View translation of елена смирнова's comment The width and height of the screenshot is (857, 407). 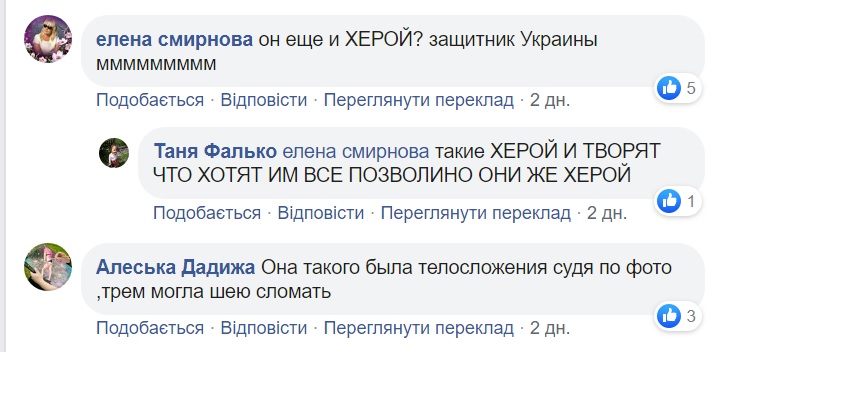(418, 100)
